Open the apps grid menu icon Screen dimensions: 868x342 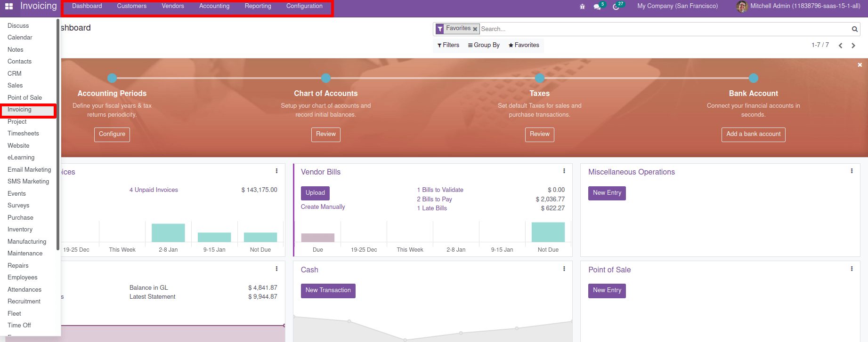9,6
